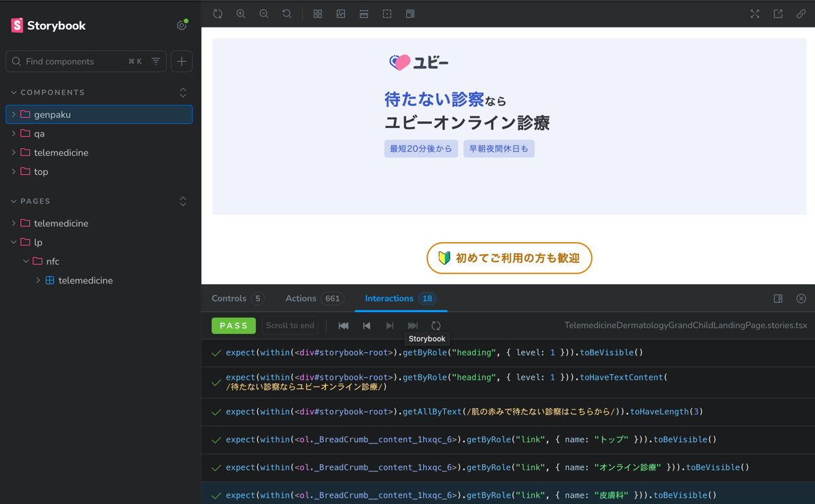
Task: Open Storybook settings gear menu
Action: [x=182, y=25]
